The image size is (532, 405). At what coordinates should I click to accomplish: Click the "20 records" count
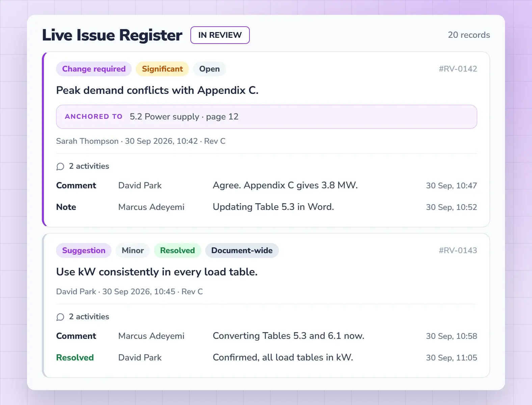pyautogui.click(x=469, y=35)
